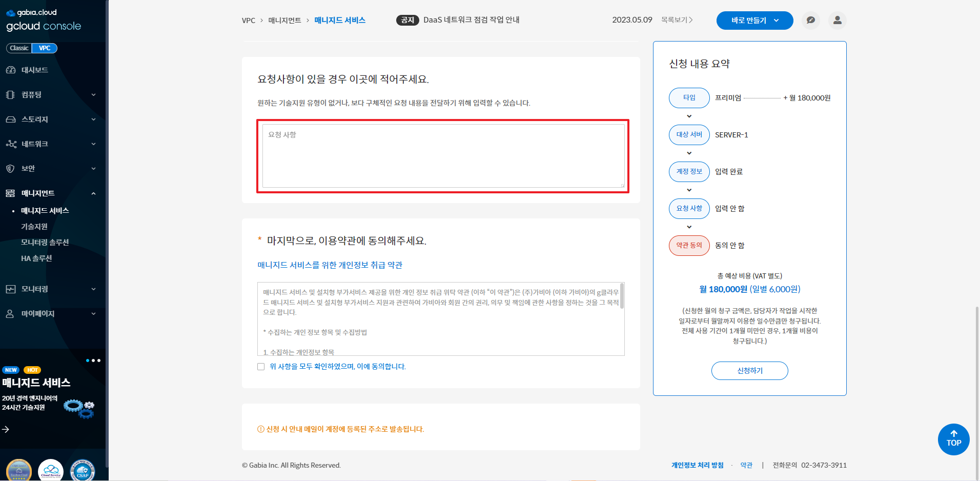The height and width of the screenshot is (481, 980).
Task: Click the NEW badge on banner
Action: pyautogui.click(x=11, y=370)
